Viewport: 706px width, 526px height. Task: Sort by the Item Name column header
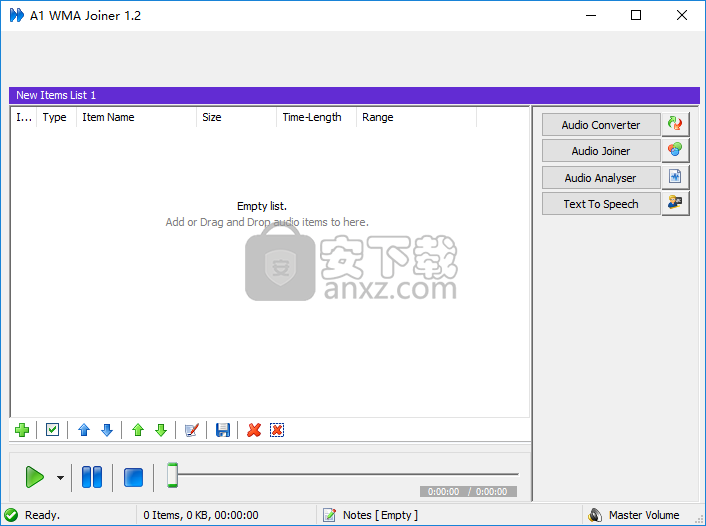coord(136,117)
